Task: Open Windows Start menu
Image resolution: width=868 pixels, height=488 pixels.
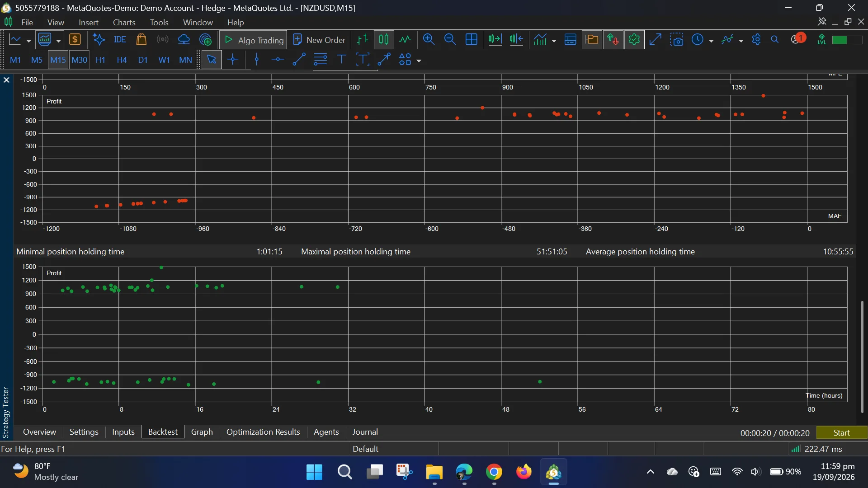Action: 314,472
